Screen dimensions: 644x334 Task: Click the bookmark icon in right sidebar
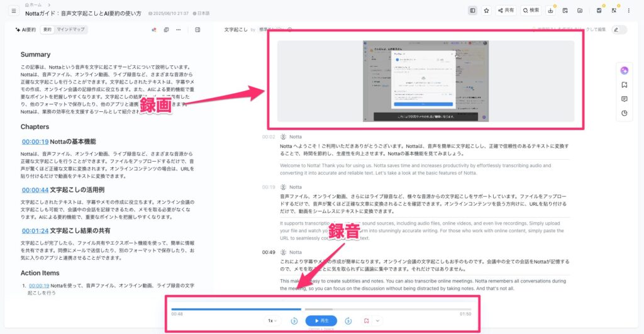pos(625,85)
